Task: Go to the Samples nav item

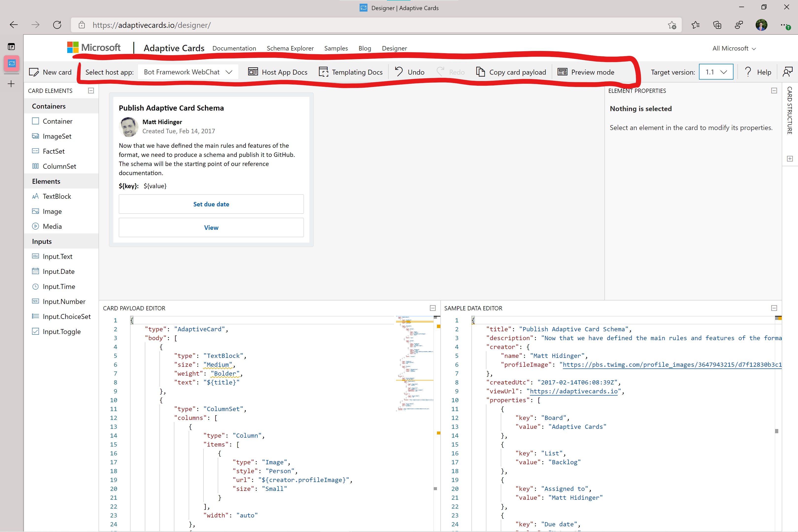Action: click(336, 49)
